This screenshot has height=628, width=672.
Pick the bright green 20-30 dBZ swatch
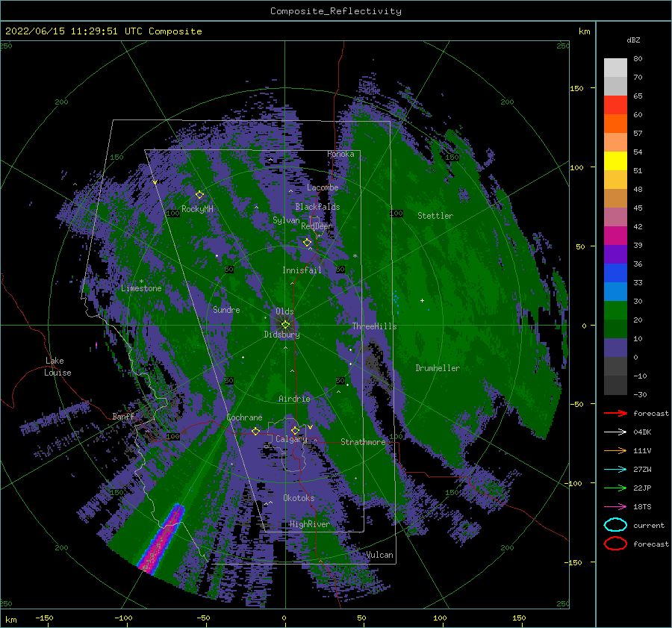[615, 310]
